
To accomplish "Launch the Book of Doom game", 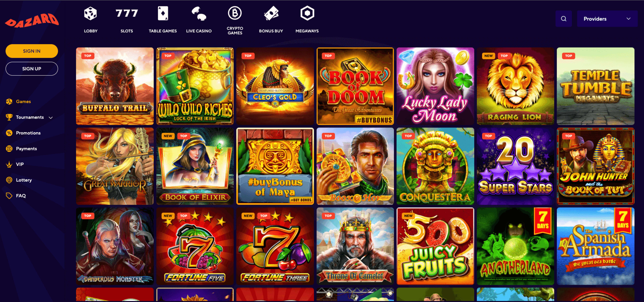I will point(355,86).
